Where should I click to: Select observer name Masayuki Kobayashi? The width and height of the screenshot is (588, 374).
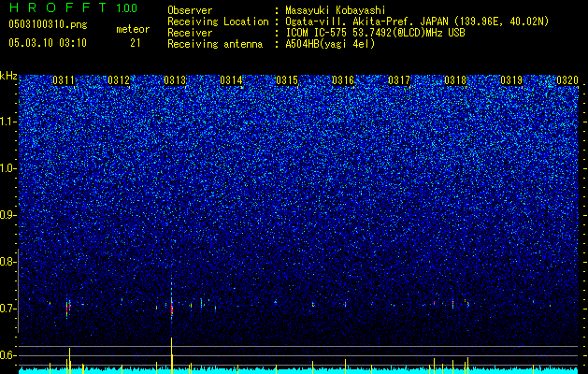336,10
